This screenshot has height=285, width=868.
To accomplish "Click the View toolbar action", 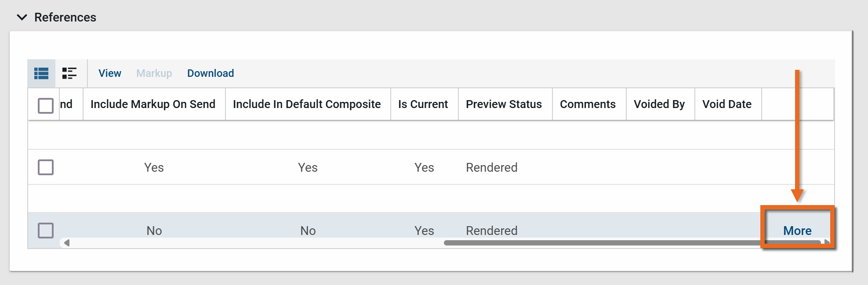I will pyautogui.click(x=109, y=73).
